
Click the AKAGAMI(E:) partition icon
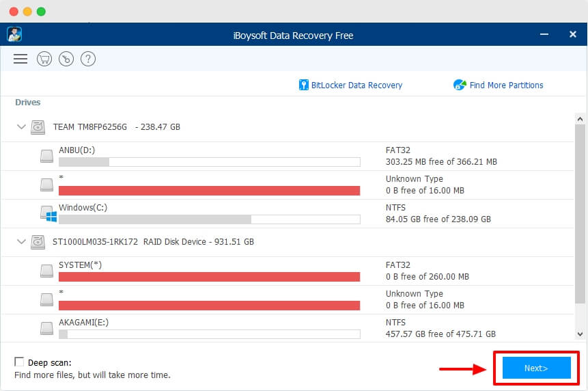47,328
